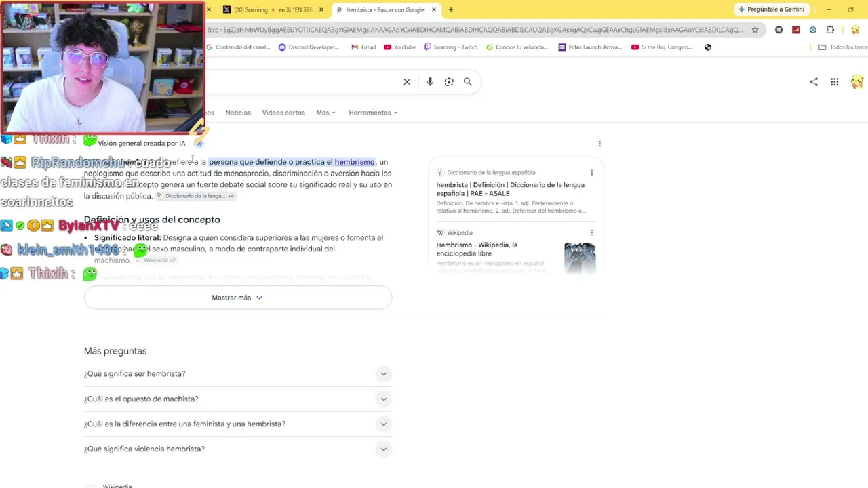Click the browser address bar URL
This screenshot has height=488, width=868.
pos(475,30)
